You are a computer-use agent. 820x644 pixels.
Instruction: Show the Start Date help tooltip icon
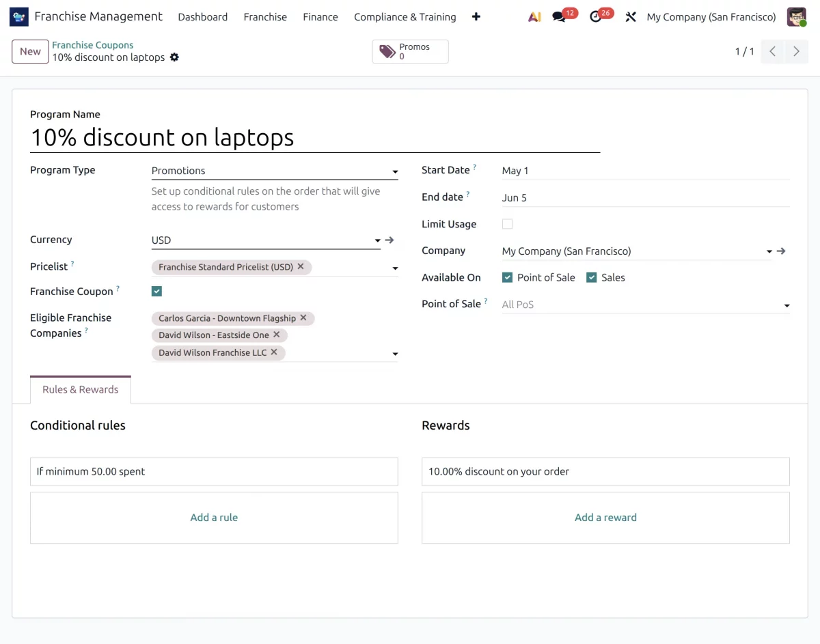point(475,167)
